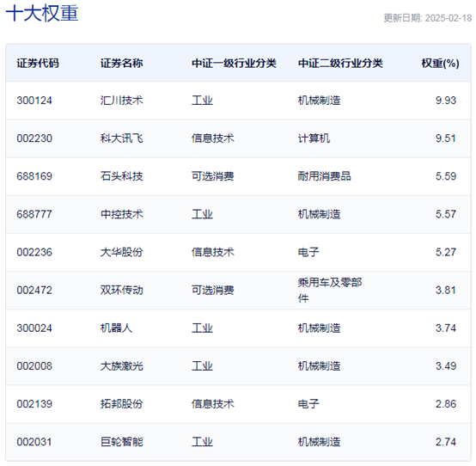Select 中控技术 stock name
The width and height of the screenshot is (476, 466).
(x=121, y=214)
